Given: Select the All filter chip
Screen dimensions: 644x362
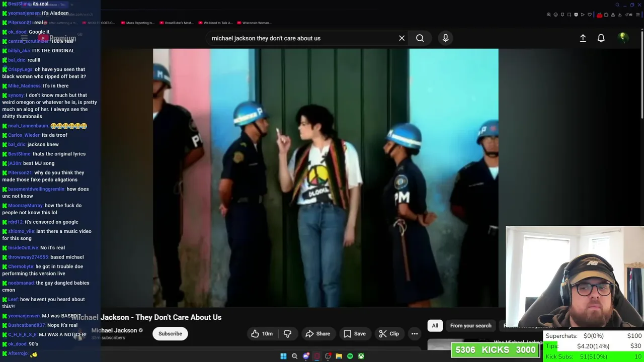Looking at the screenshot, I should pyautogui.click(x=435, y=326).
